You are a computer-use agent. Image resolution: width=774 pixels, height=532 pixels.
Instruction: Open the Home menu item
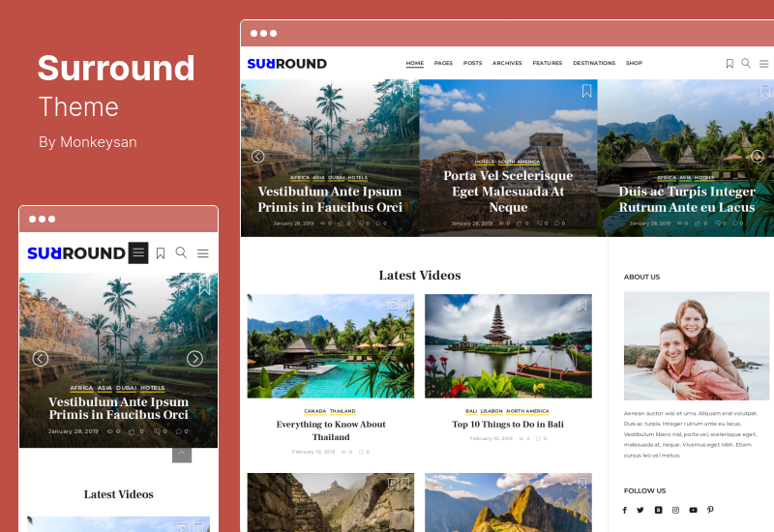(x=415, y=63)
